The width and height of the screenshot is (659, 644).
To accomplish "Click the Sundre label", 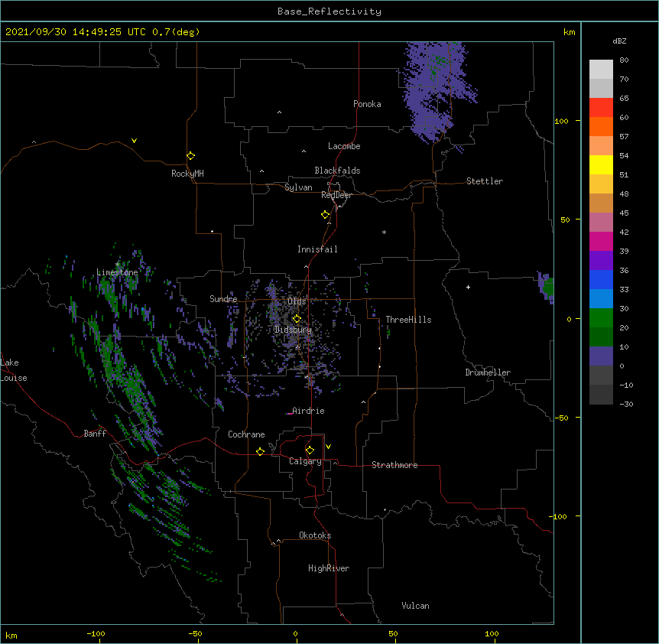I will click(x=223, y=299).
